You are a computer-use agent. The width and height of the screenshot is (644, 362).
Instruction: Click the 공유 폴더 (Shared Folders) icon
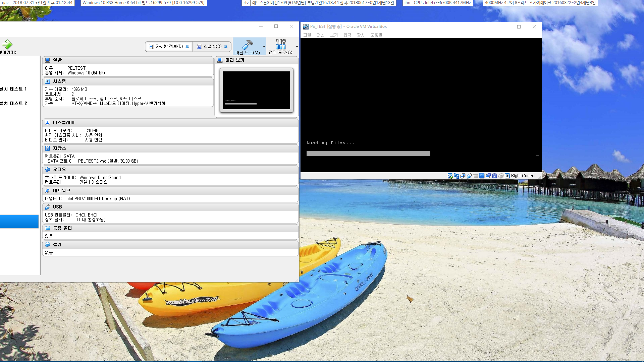click(48, 228)
